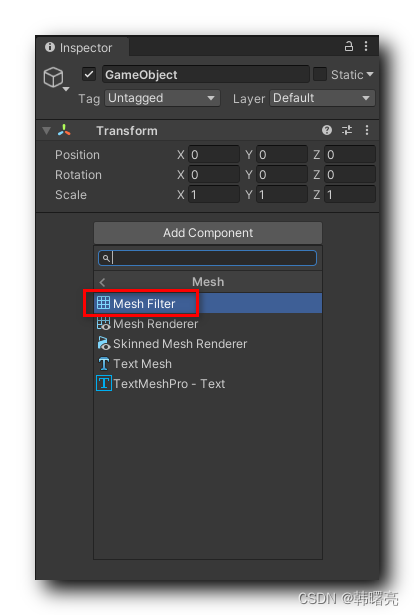Click the Add Component button
Screen dimensions: 414x615
(208, 233)
